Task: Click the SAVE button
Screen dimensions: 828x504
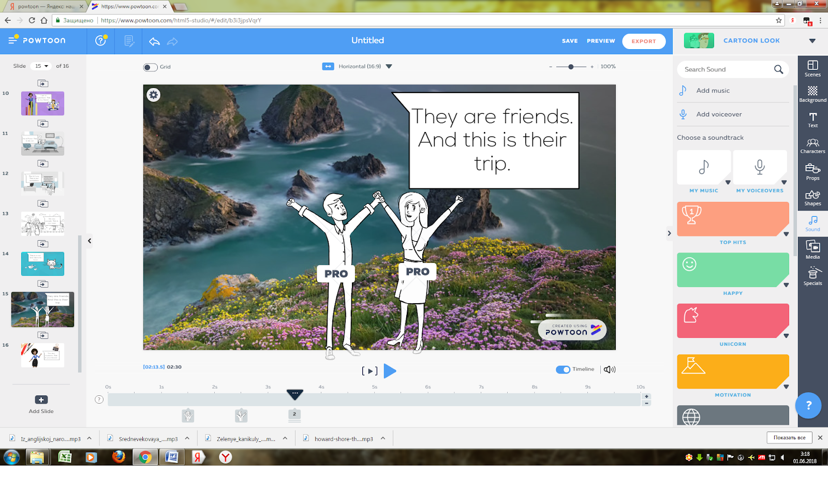Action: pyautogui.click(x=570, y=41)
